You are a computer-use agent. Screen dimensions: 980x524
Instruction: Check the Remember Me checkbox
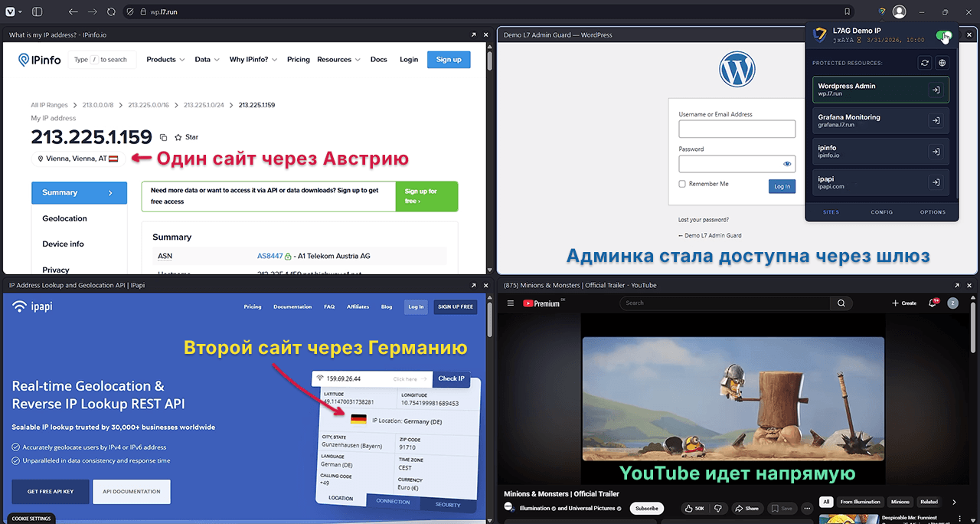point(682,184)
